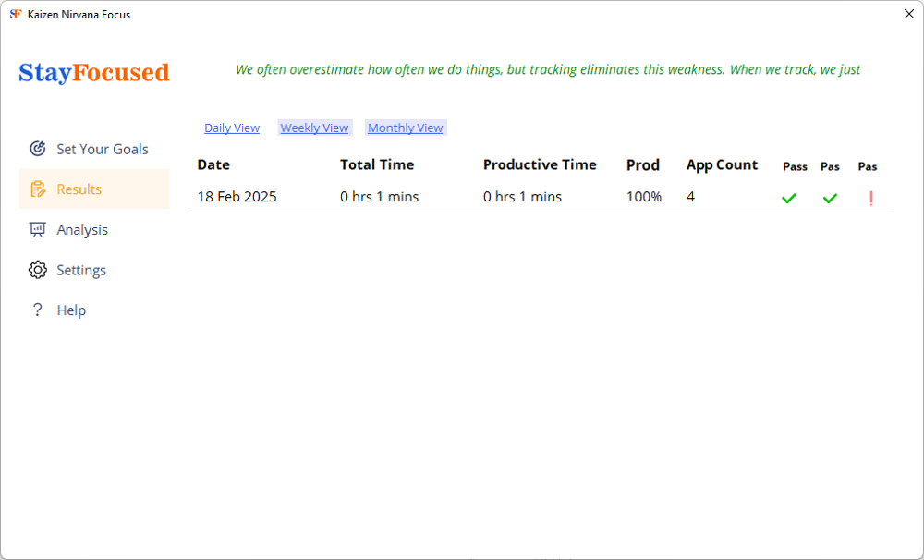
Task: Go to the Settings menu item
Action: (81, 271)
